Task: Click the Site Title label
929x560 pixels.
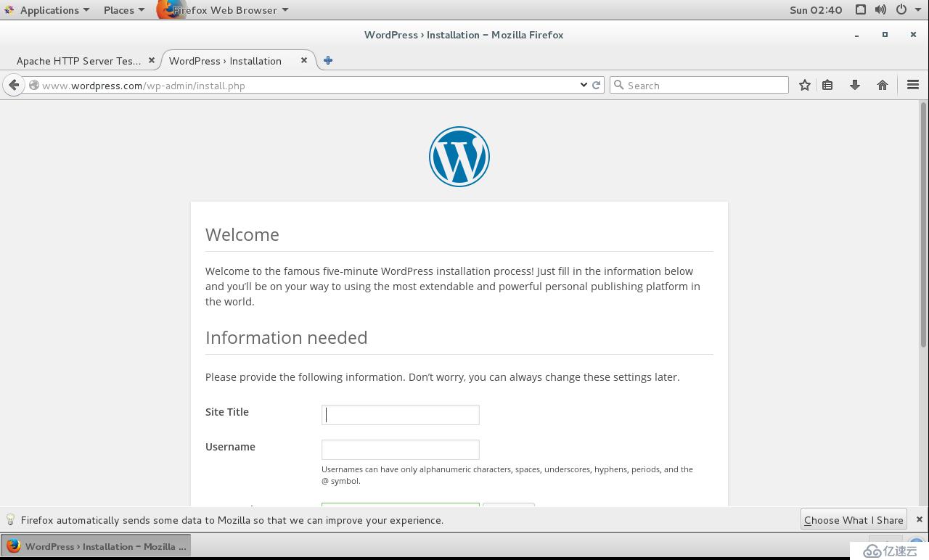Action: [x=227, y=411]
